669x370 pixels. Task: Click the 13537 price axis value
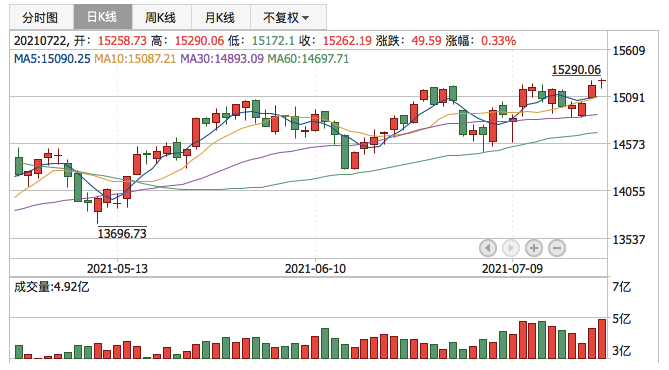[x=629, y=240]
